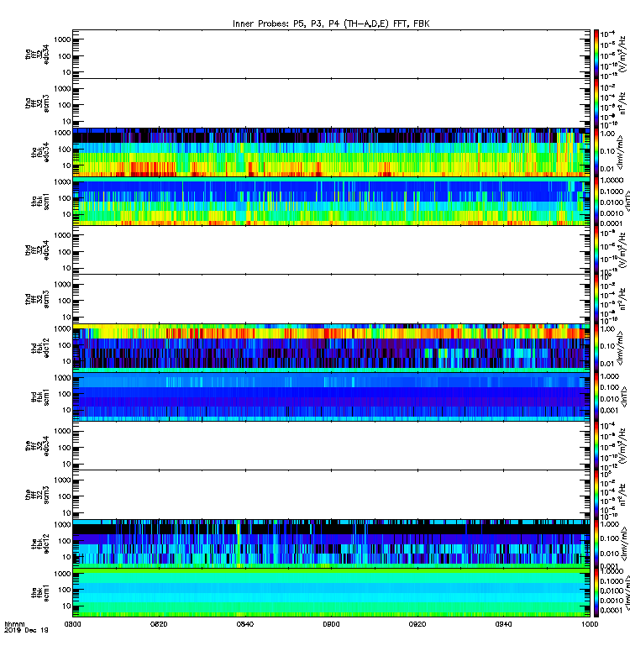630x672 pixels.
Task: Click the color bar beside tha fbk edc34 panel
Action: (x=596, y=152)
